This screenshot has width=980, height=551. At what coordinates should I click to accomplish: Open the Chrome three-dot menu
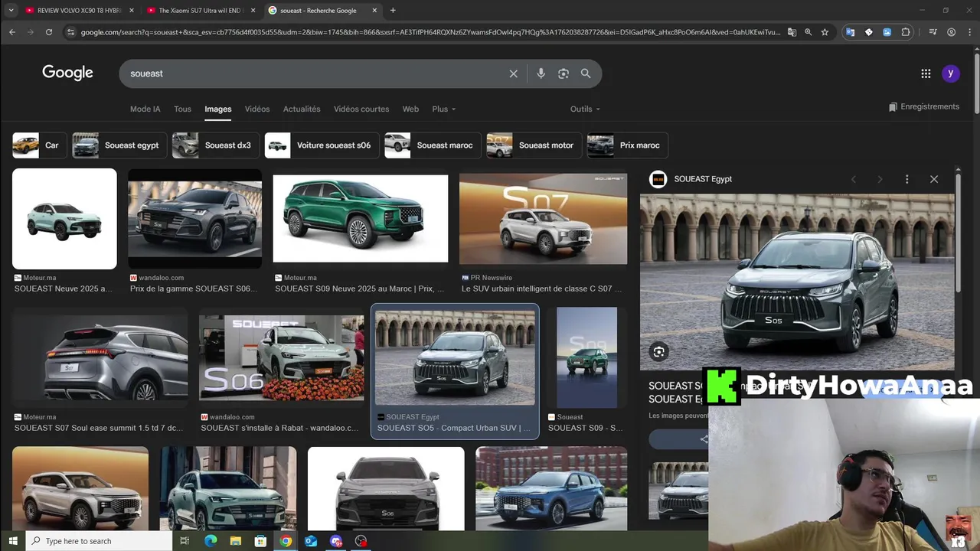click(969, 32)
